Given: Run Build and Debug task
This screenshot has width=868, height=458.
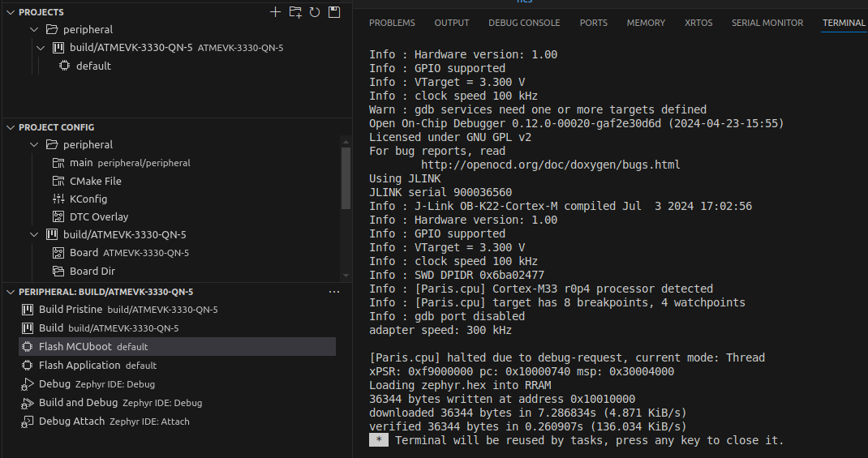Looking at the screenshot, I should 177,403.
